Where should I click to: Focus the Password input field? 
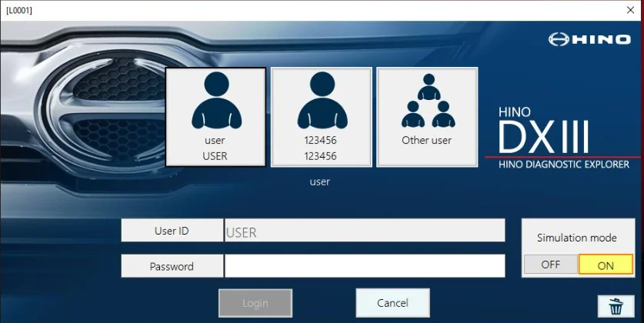[x=365, y=266]
